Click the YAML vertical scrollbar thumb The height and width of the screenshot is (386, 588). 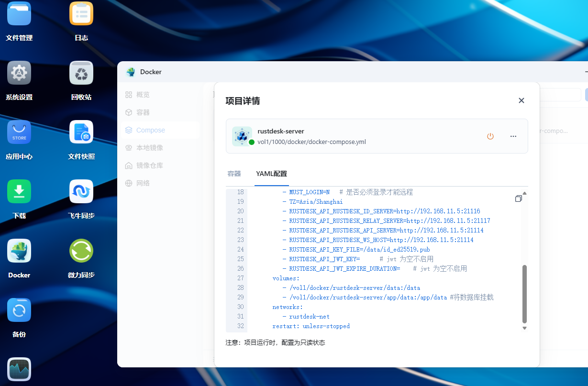[524, 294]
